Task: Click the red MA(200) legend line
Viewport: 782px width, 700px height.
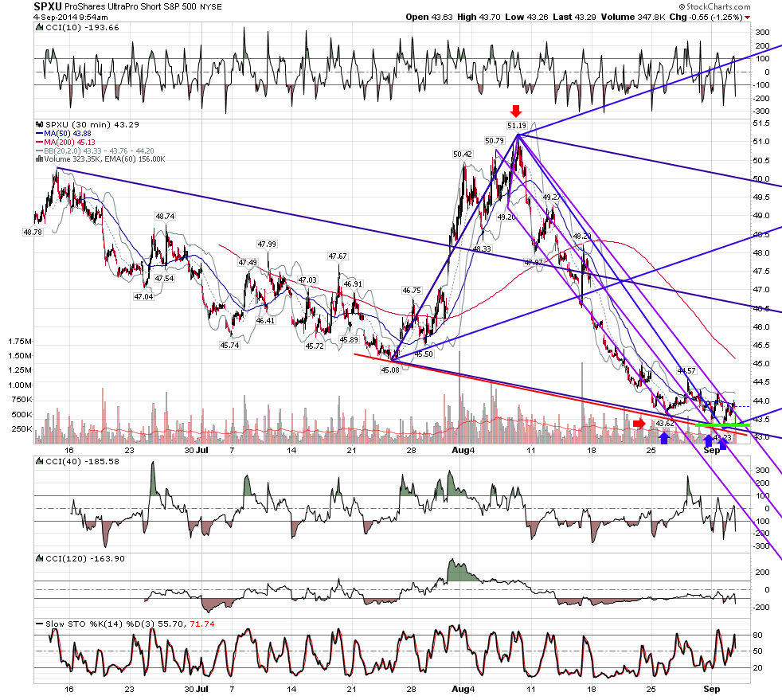Action: point(39,143)
